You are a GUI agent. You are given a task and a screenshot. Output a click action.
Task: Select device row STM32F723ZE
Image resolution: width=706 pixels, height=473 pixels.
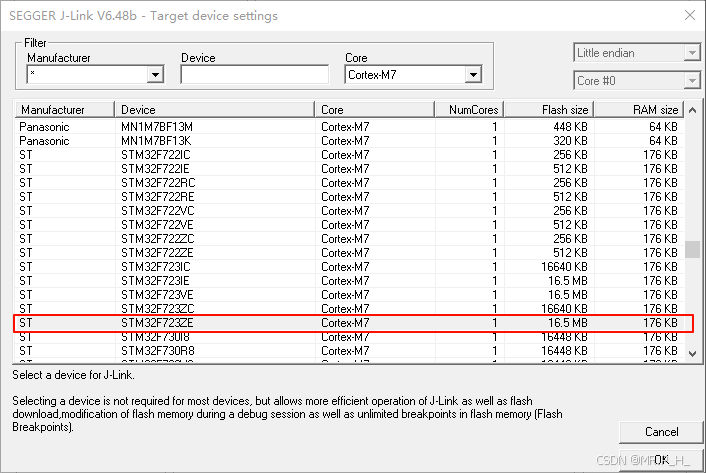pyautogui.click(x=349, y=323)
